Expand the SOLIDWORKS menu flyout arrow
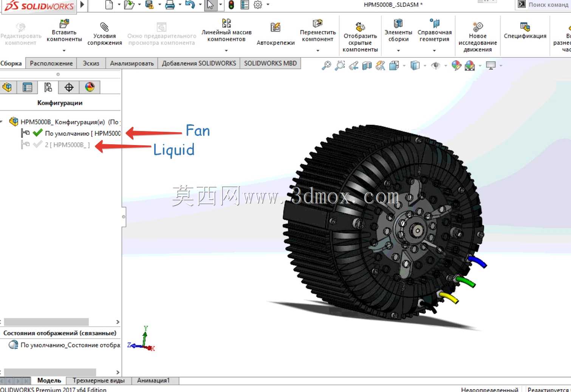This screenshot has width=571, height=392. 82,5
